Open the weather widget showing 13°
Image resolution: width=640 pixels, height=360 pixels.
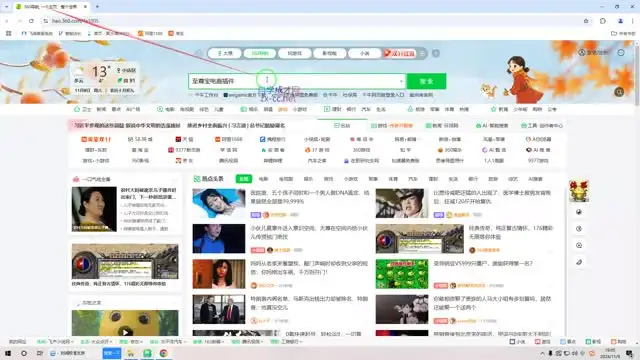pyautogui.click(x=104, y=78)
